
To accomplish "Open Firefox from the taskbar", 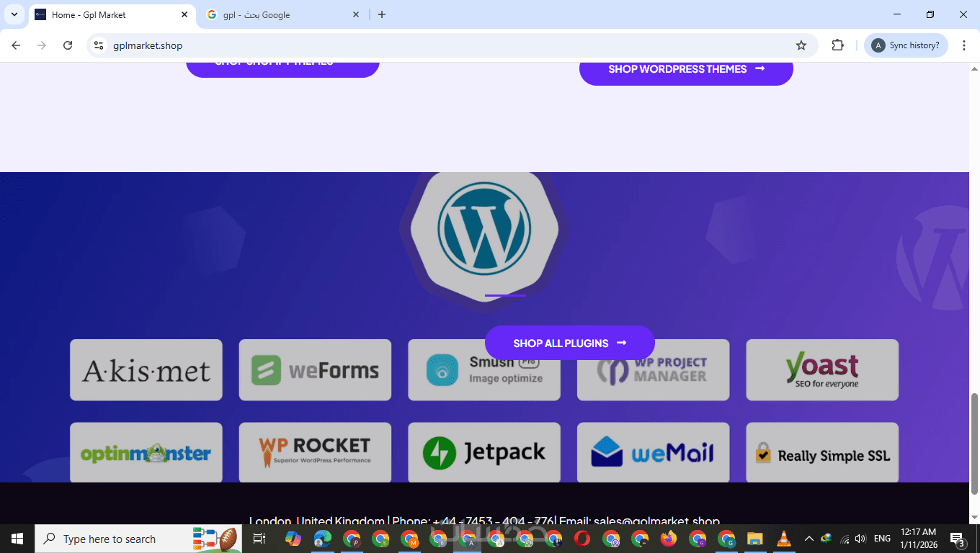I will [669, 539].
